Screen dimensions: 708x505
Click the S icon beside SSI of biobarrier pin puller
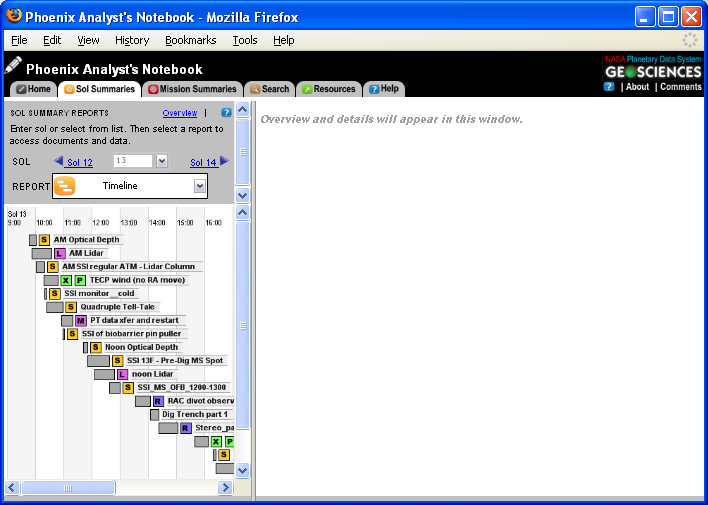72,334
